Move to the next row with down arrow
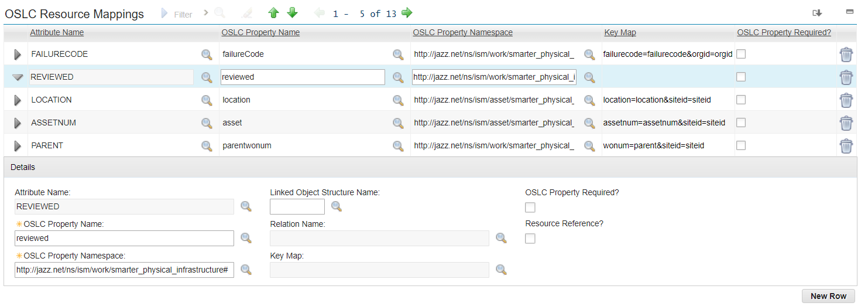 pos(293,13)
